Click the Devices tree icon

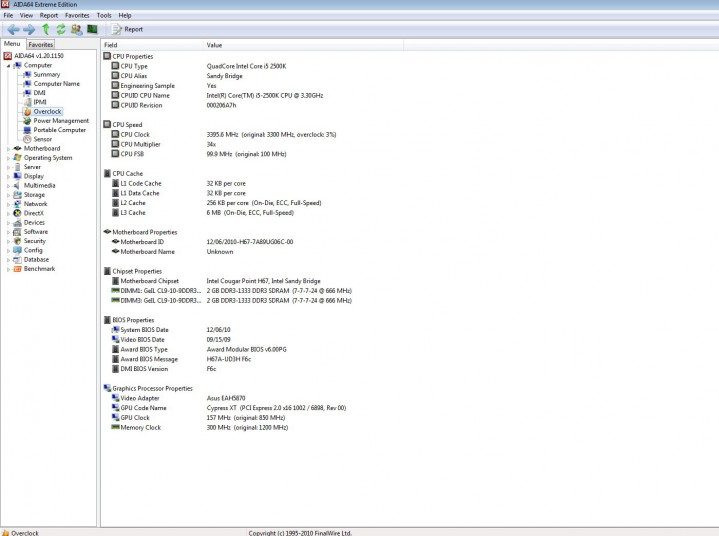pyautogui.click(x=17, y=222)
